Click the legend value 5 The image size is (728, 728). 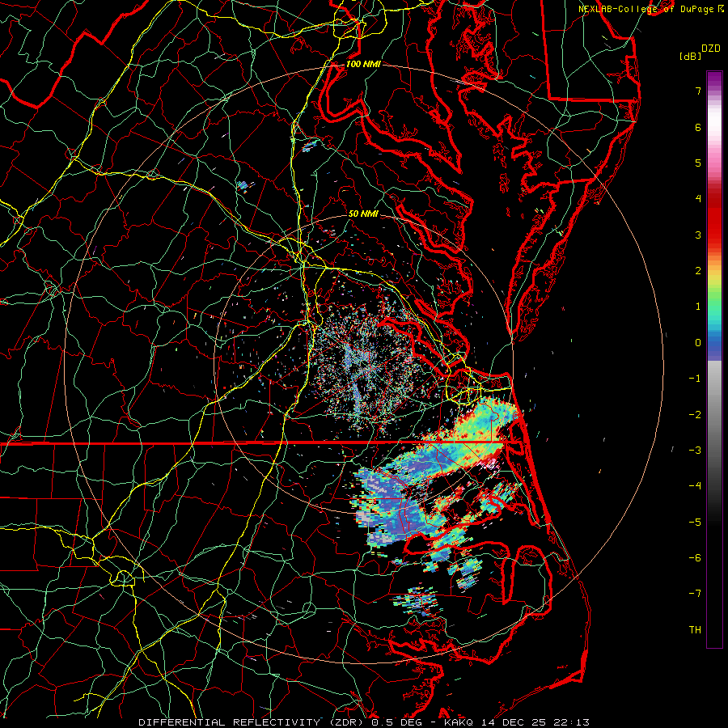pos(698,163)
